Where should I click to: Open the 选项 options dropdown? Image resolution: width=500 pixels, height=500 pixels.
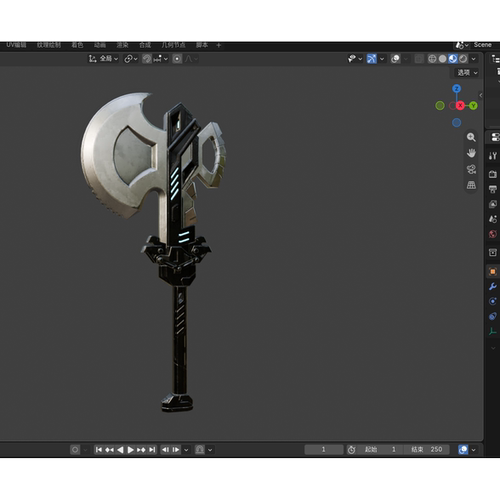(467, 73)
